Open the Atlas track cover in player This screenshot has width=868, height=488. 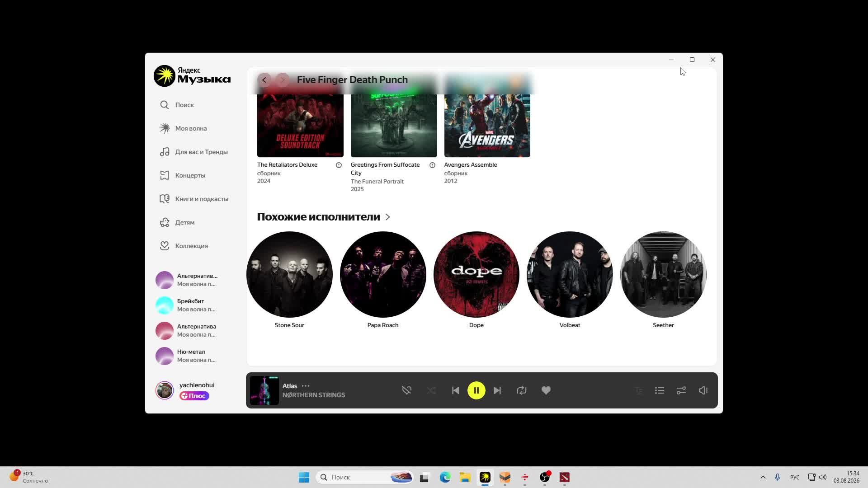pyautogui.click(x=264, y=390)
